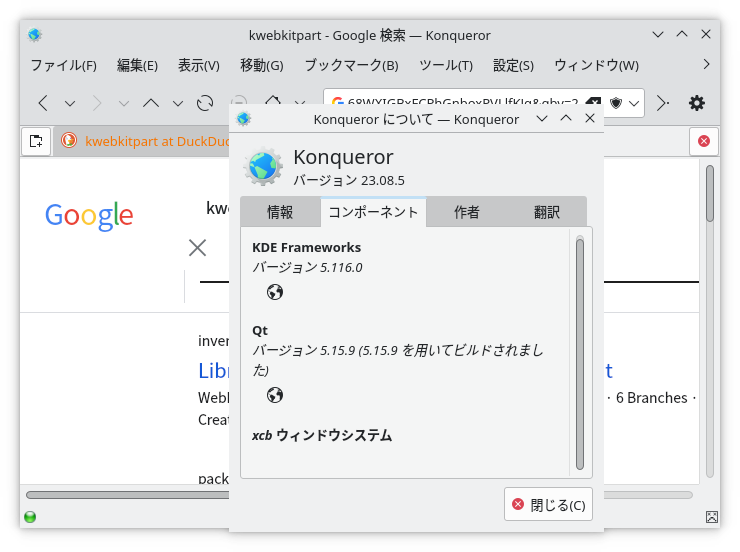Expand the URL bar history dropdown

pos(636,103)
